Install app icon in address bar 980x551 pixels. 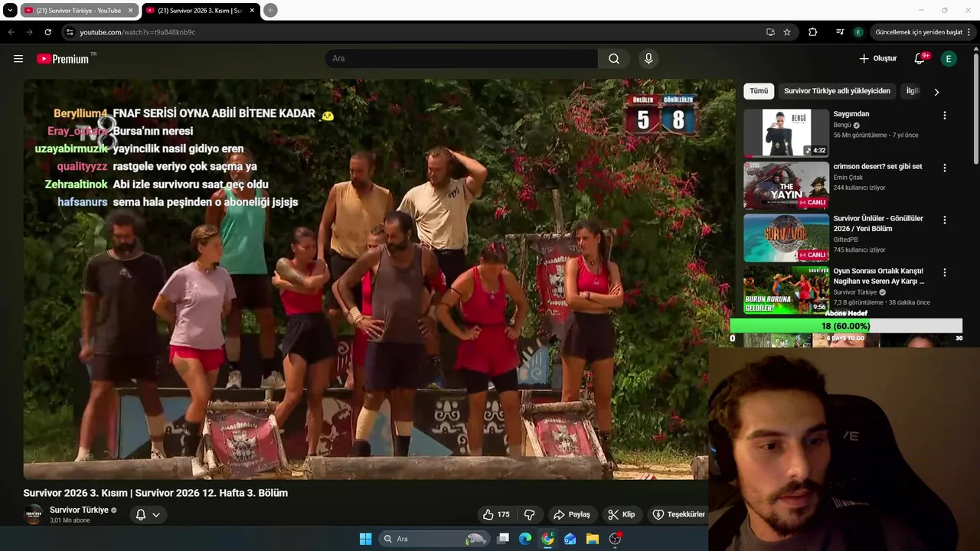tap(770, 32)
